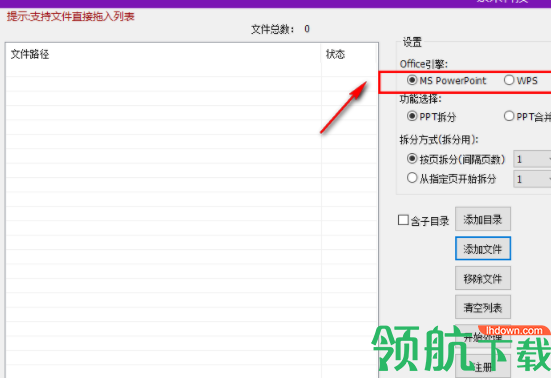The height and width of the screenshot is (378, 551).
Task: Click the 拆分方式(拆分用) label
Action: (439, 140)
